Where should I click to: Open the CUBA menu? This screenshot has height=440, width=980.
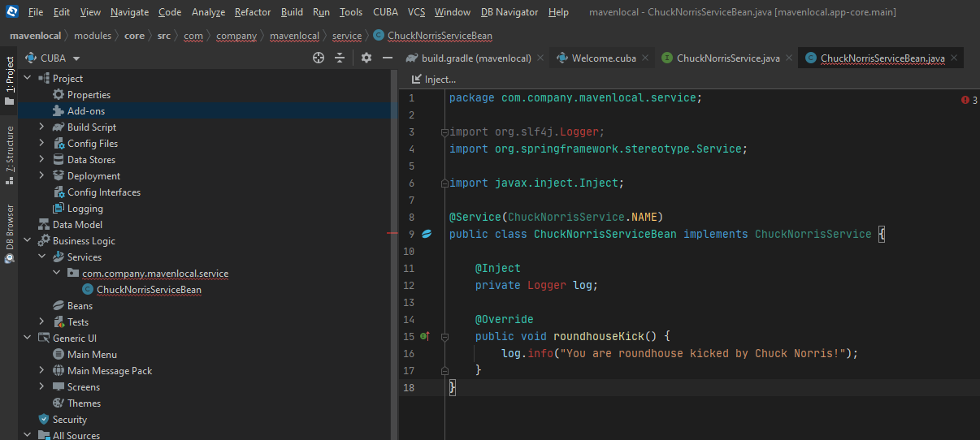pyautogui.click(x=386, y=12)
